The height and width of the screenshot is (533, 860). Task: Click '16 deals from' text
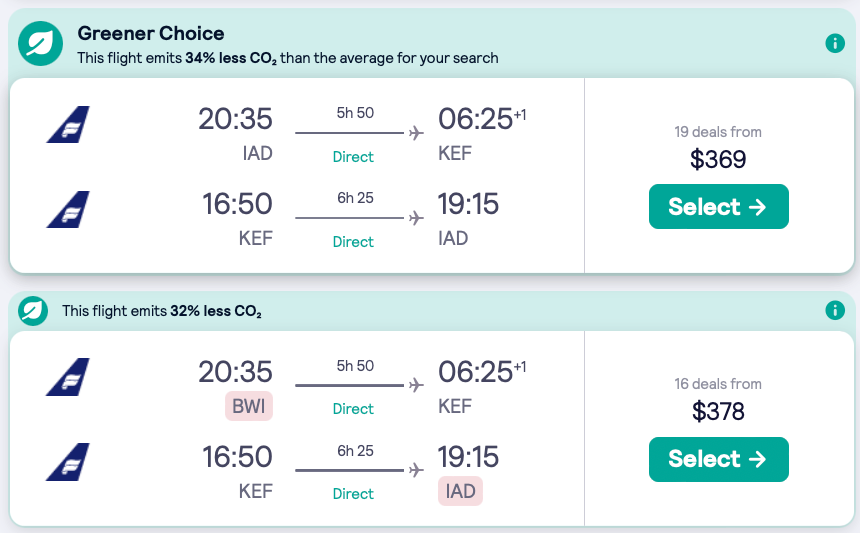[x=718, y=384]
